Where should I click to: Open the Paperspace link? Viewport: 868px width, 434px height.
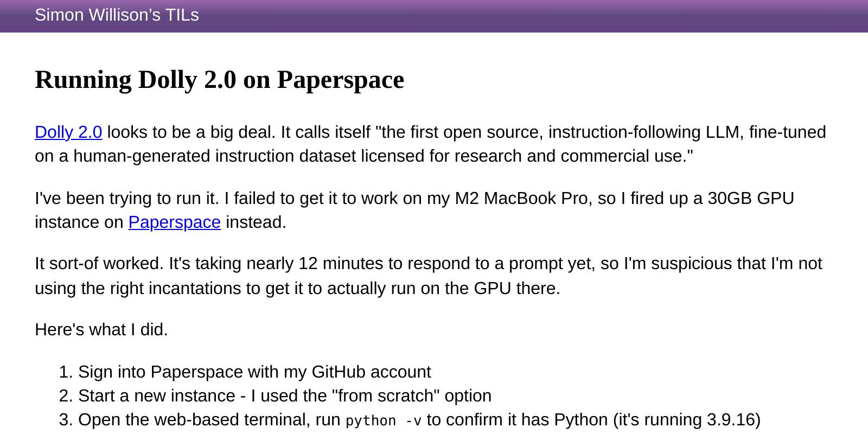click(x=174, y=222)
